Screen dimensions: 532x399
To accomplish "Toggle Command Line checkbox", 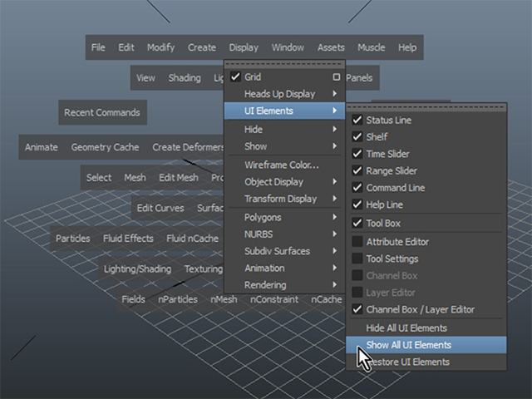I will (357, 187).
